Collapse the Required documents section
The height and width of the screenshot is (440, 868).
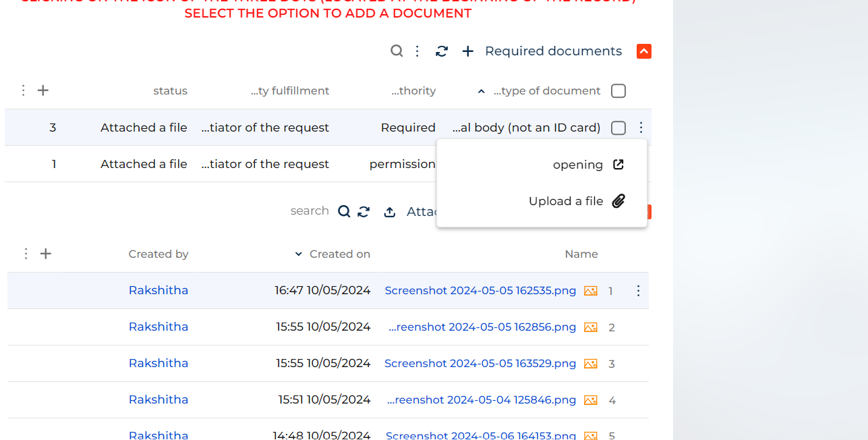(x=644, y=51)
